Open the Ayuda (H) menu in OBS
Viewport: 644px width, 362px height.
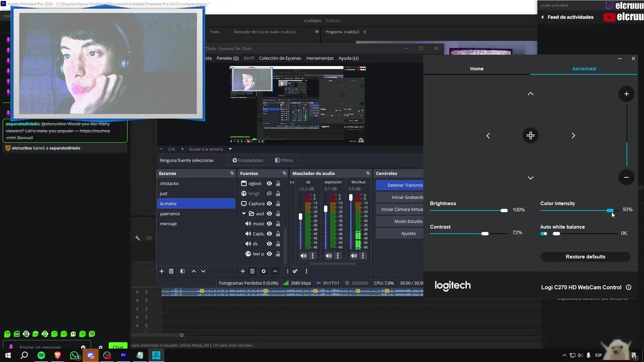coord(349,58)
